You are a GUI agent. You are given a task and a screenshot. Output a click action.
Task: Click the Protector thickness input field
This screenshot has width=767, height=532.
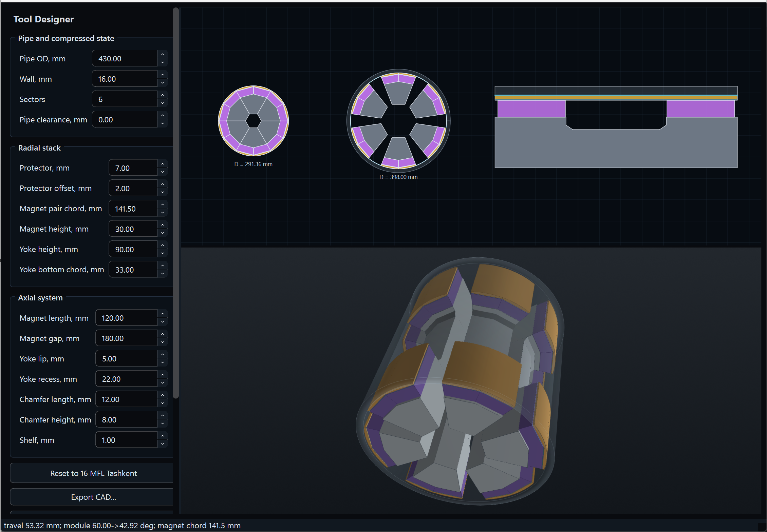pyautogui.click(x=133, y=168)
